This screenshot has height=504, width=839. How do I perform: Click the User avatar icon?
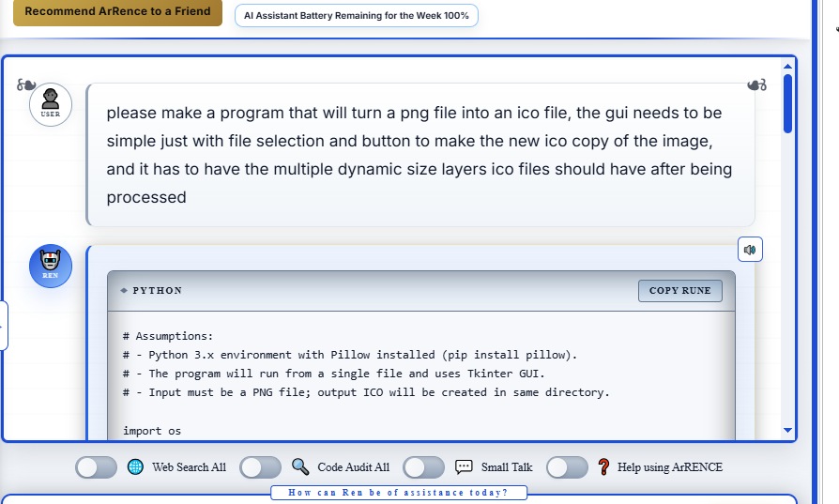51,104
